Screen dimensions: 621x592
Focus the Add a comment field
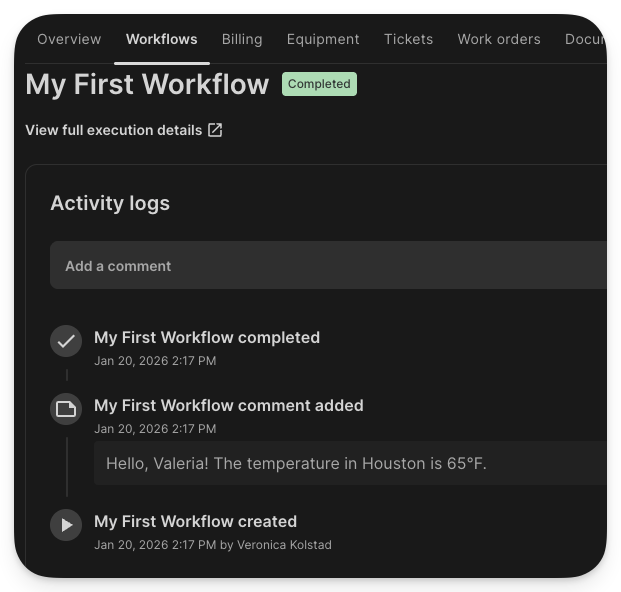point(330,266)
